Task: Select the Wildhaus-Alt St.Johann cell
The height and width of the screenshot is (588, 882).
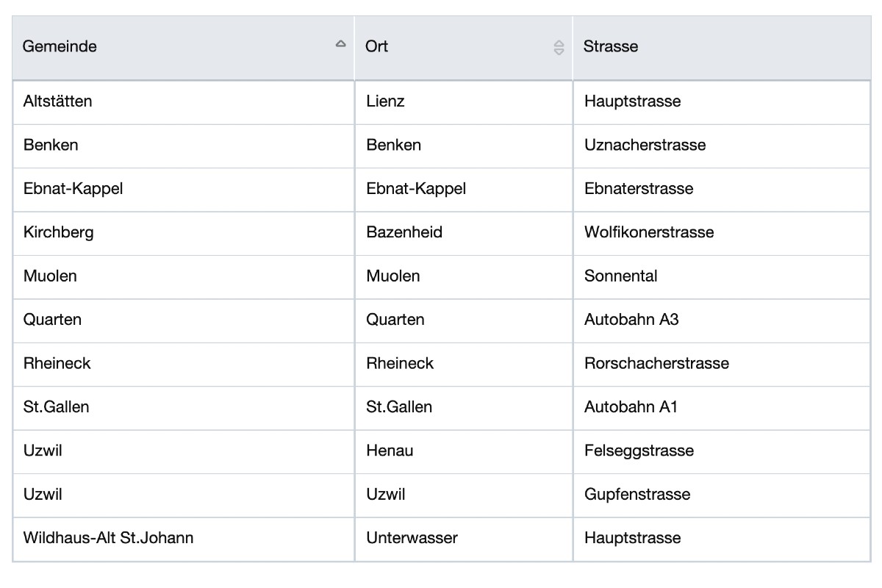Action: coord(108,538)
